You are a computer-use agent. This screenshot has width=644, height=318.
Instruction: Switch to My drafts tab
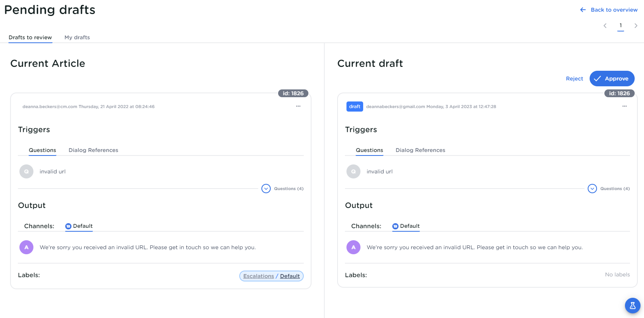coord(77,37)
